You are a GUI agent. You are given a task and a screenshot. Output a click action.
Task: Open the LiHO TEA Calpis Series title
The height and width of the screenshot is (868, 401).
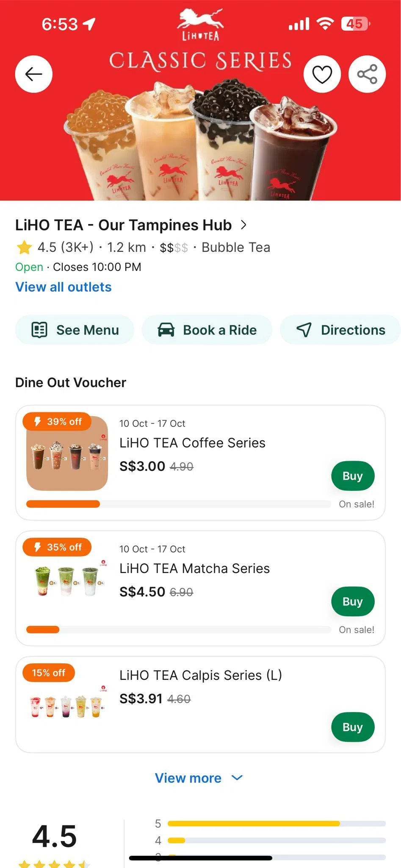click(x=200, y=675)
